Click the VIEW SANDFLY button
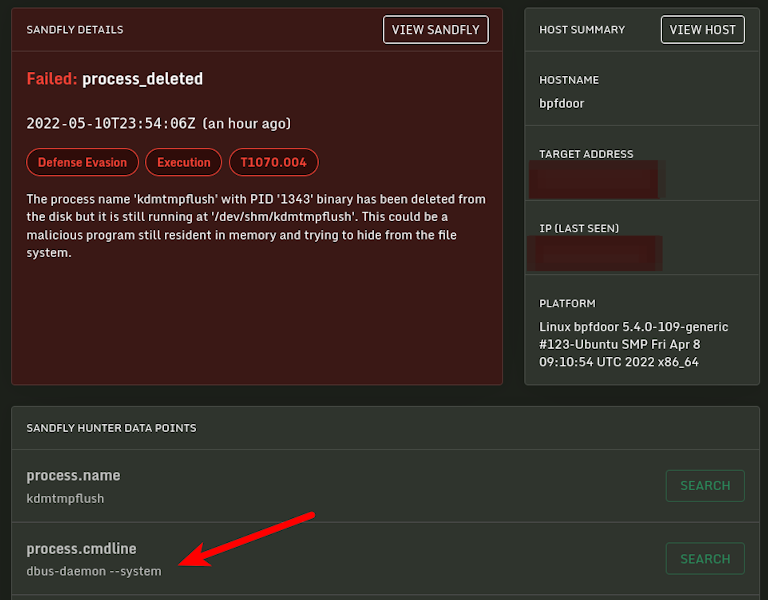The height and width of the screenshot is (600, 768). click(x=436, y=30)
